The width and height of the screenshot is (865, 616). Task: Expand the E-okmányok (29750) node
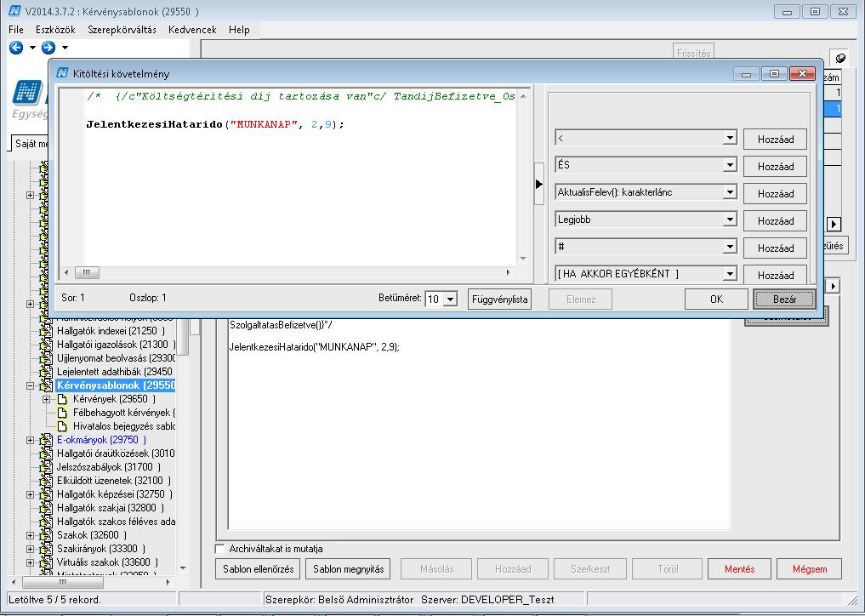[31, 440]
